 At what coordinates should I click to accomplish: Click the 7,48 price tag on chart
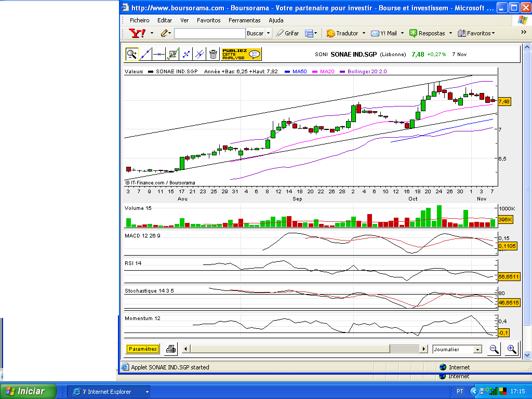point(504,101)
